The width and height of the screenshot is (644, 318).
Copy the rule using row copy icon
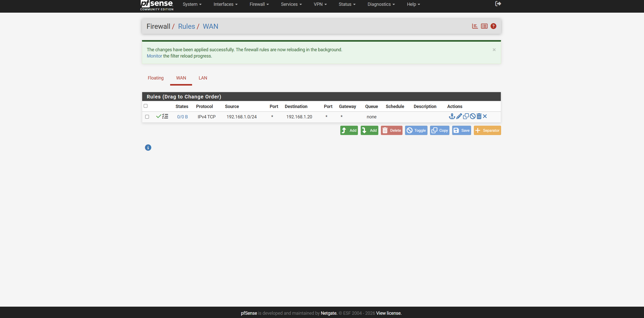(x=466, y=116)
